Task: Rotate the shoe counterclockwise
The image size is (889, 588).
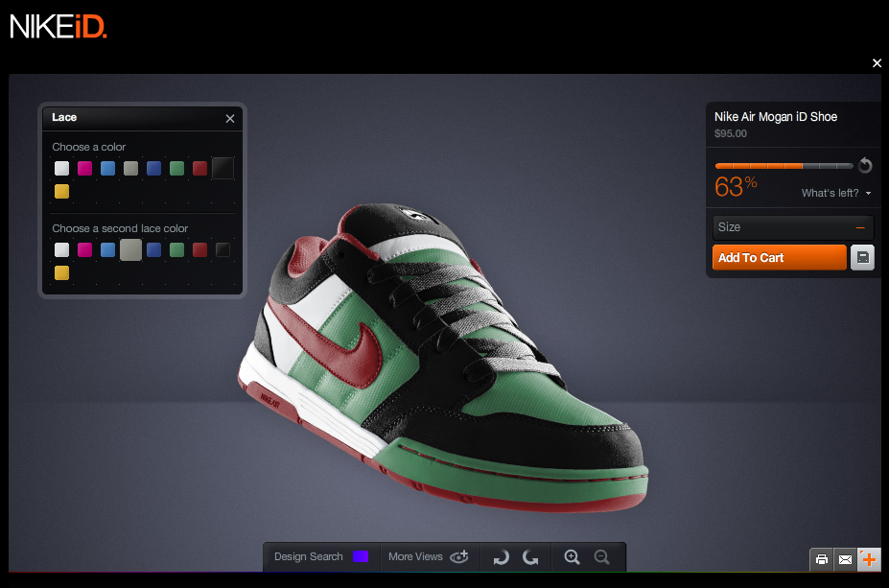Action: coord(530,557)
